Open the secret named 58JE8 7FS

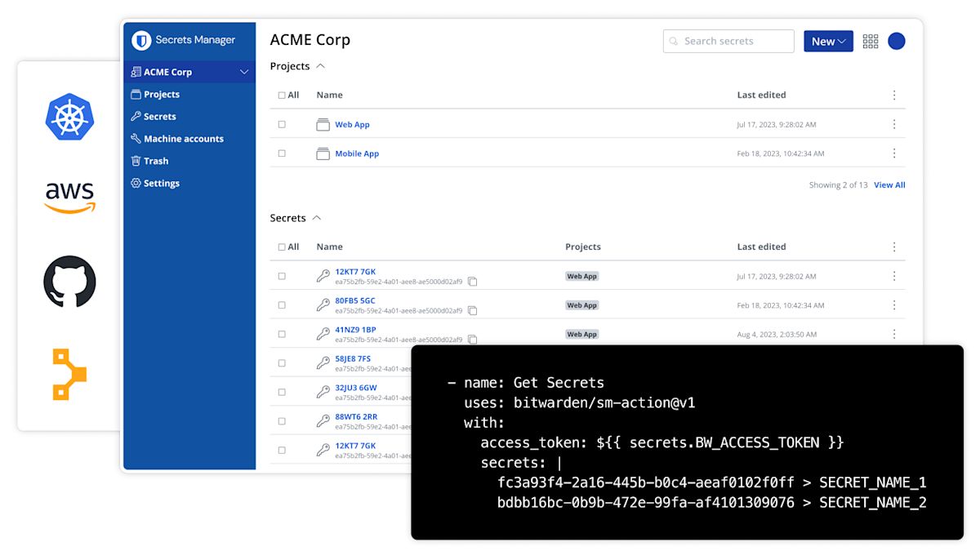(353, 358)
